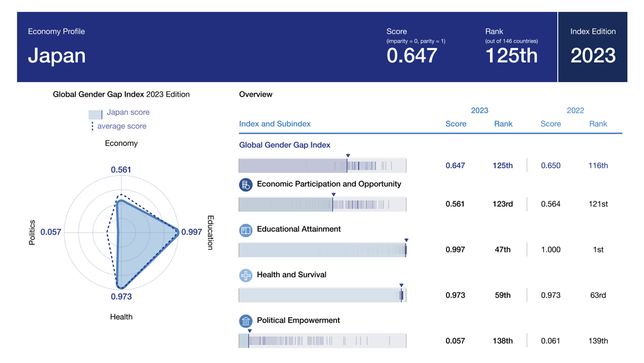Click the dotted average score legend marker
Screen dimensions: 644x363
[x=92, y=126]
